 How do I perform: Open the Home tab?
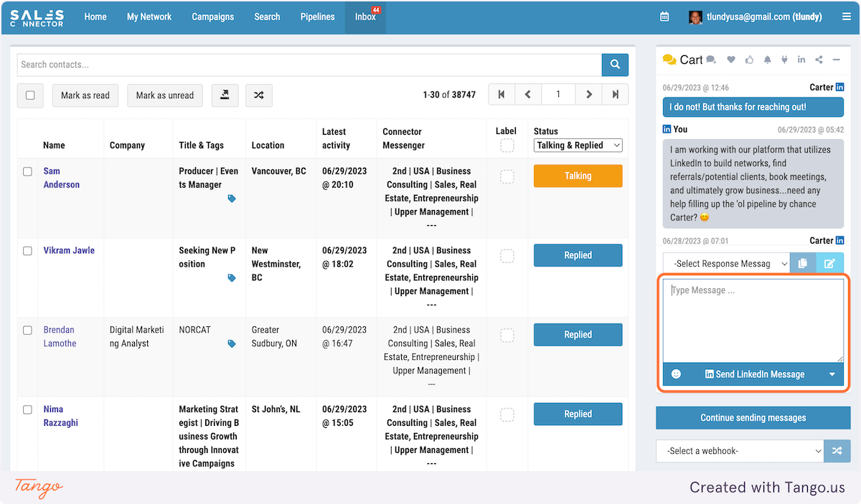point(95,16)
